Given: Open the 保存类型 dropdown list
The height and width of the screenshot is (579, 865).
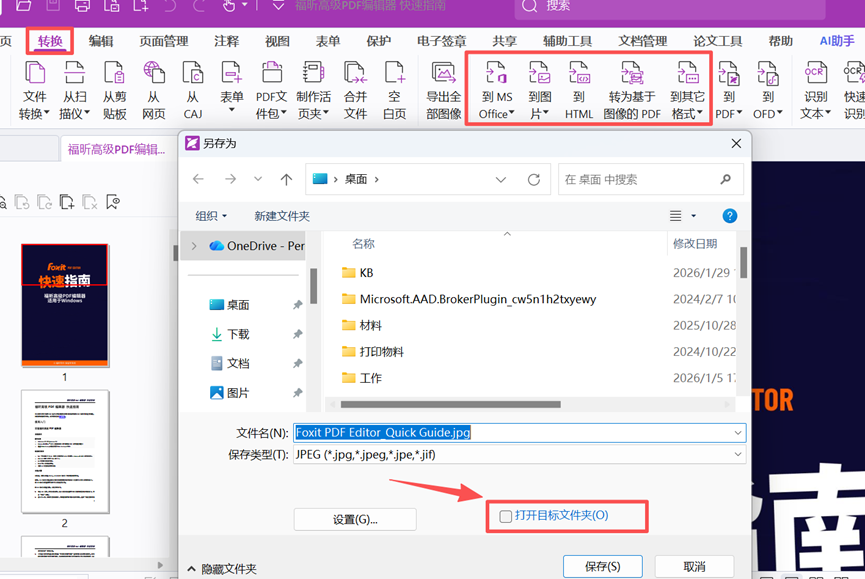Looking at the screenshot, I should pos(738,455).
